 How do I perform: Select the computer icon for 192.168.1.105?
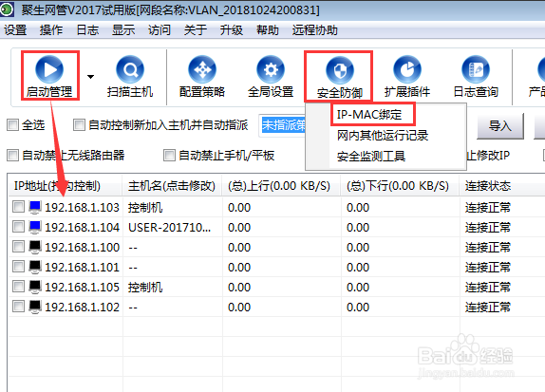coord(35,287)
